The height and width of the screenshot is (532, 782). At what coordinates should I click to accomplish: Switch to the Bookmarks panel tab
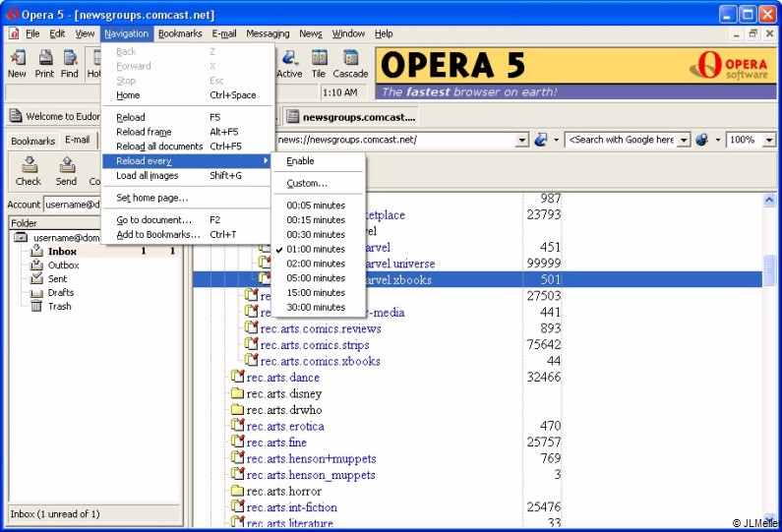tap(32, 141)
